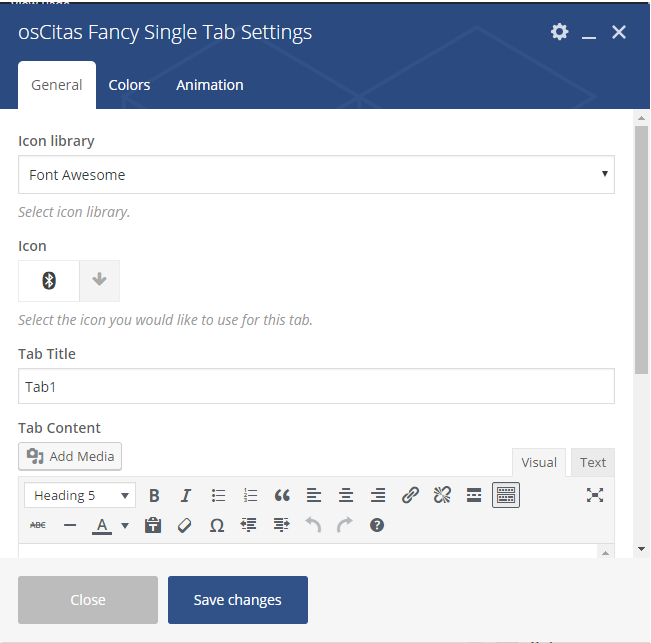Image resolution: width=651 pixels, height=643 pixels.
Task: Clear formatting with the eraser icon
Action: (185, 525)
